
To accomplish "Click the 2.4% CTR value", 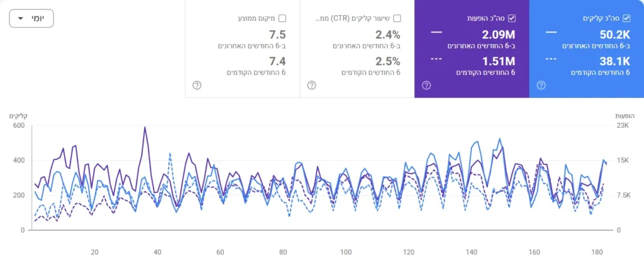I will (387, 35).
